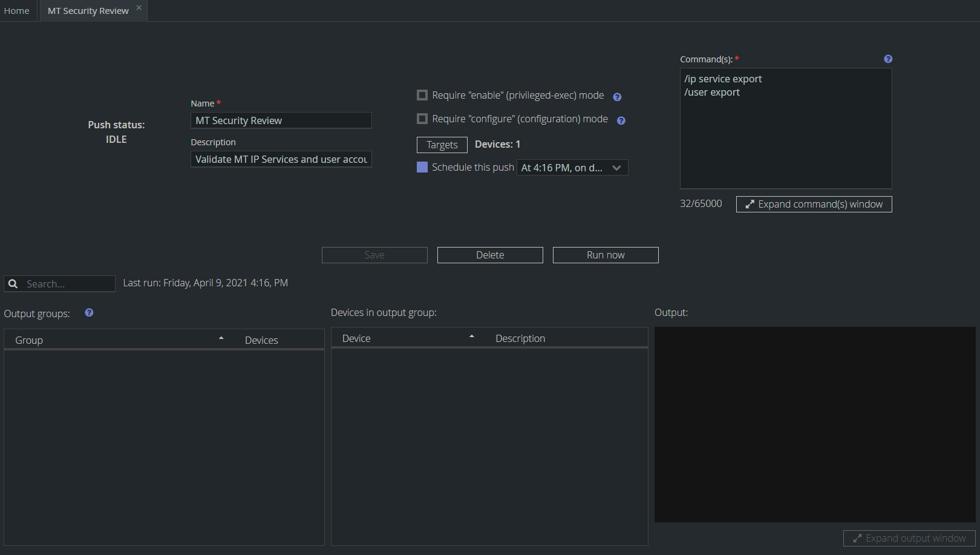Click the search magnifier icon
This screenshot has height=555, width=980.
[x=13, y=284]
